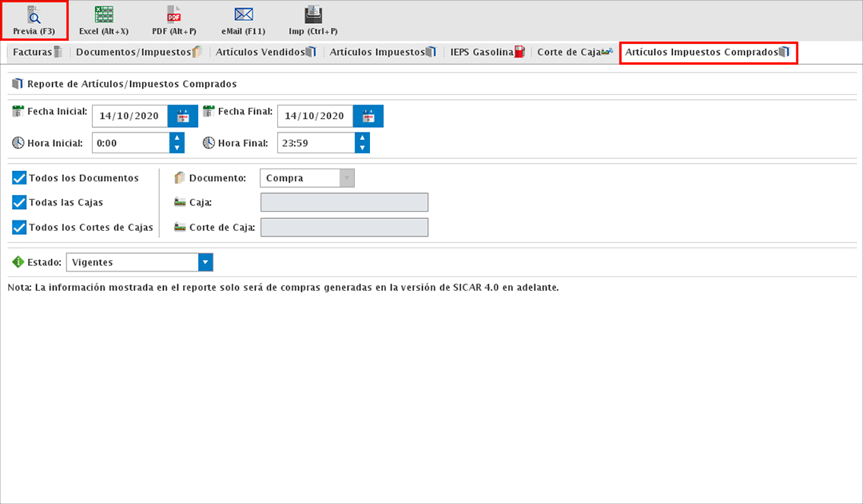Click the Hora Inicial spinner arrows
863x504 pixels.
[x=177, y=143]
